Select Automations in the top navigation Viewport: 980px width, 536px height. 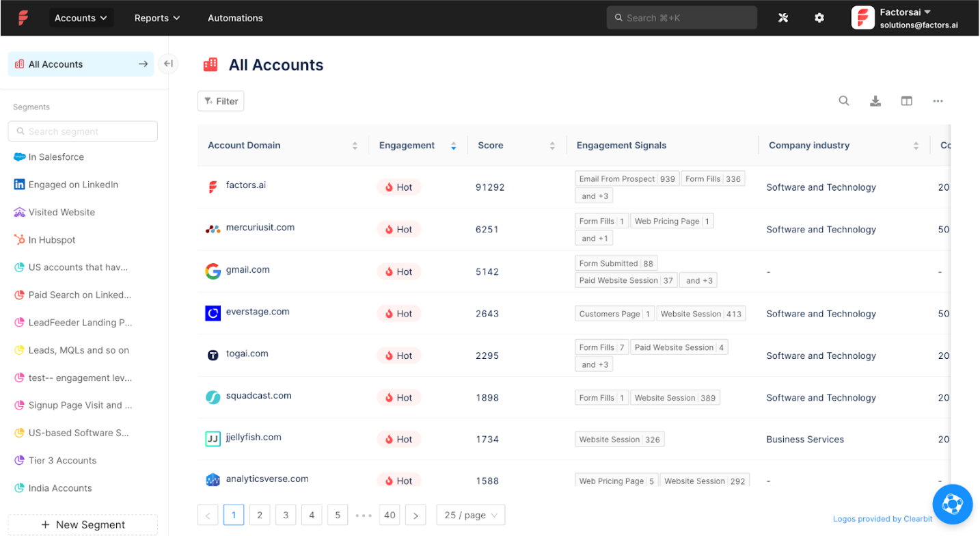[235, 18]
